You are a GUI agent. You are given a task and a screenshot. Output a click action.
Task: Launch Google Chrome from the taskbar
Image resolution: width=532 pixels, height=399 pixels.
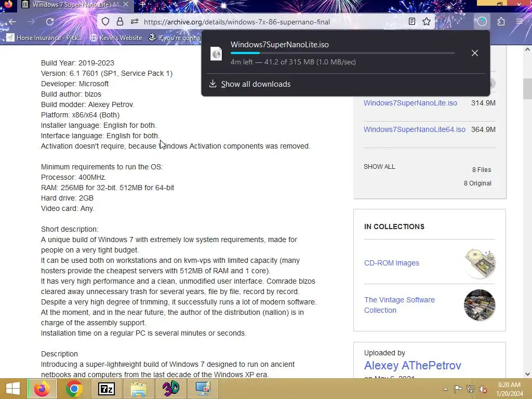74,389
